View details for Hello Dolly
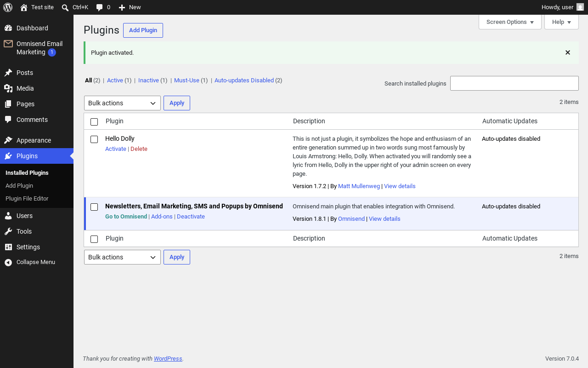This screenshot has width=588, height=368. coord(400,186)
